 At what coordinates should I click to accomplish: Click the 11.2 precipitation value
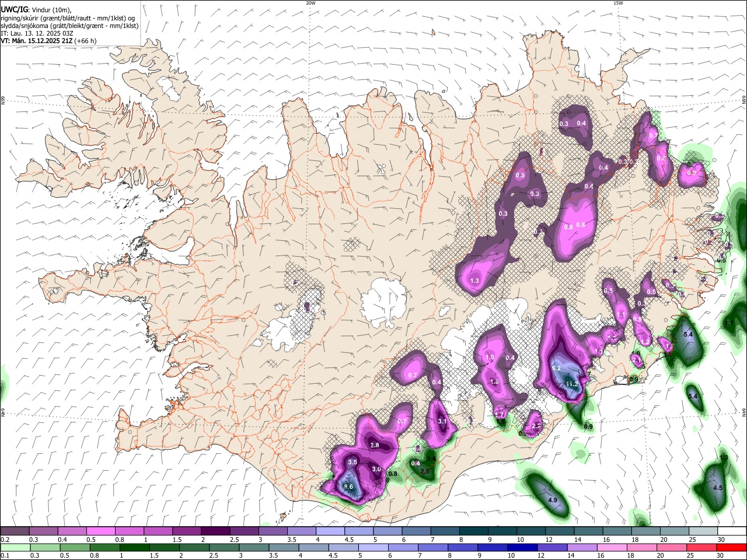[571, 383]
